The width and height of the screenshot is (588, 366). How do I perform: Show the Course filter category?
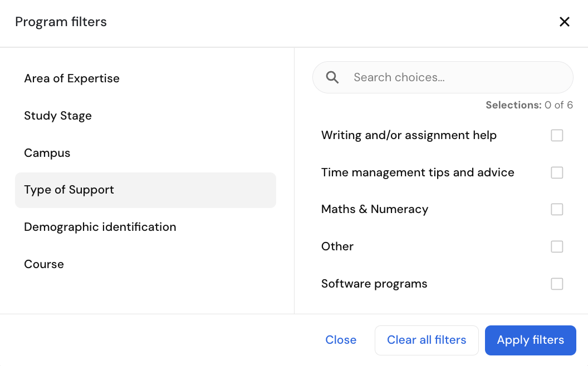[44, 264]
